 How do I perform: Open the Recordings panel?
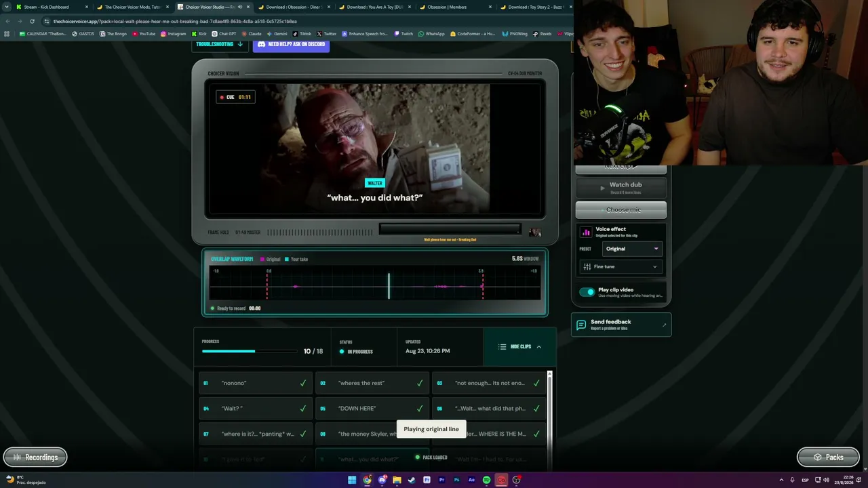click(35, 457)
